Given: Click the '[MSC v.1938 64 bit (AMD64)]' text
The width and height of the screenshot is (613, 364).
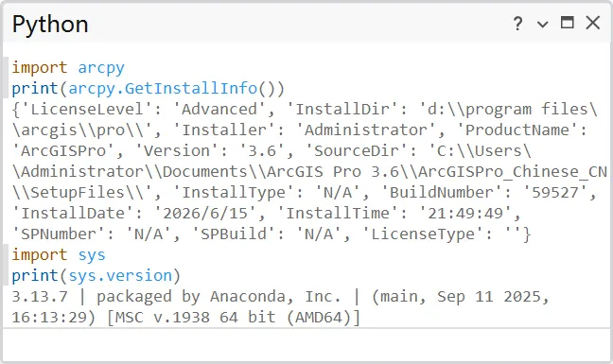Looking at the screenshot, I should click(x=234, y=317).
